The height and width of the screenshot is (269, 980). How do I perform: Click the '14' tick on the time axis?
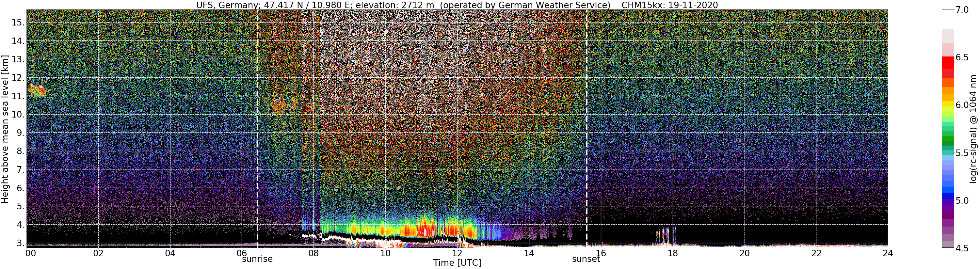pyautogui.click(x=529, y=253)
